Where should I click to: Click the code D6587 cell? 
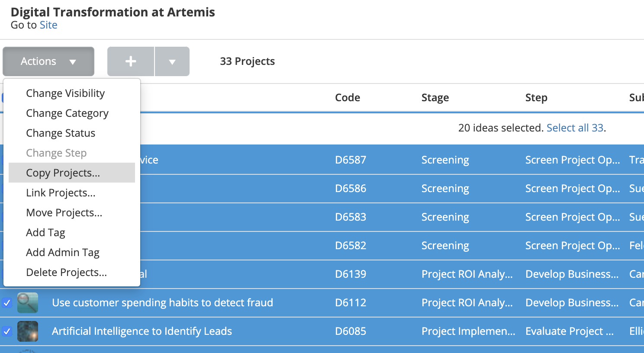click(x=351, y=160)
